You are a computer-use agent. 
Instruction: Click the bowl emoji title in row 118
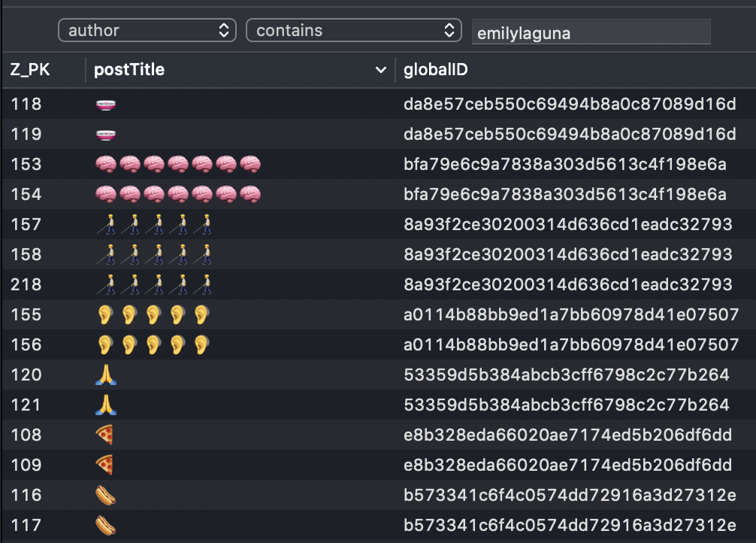coord(106,105)
